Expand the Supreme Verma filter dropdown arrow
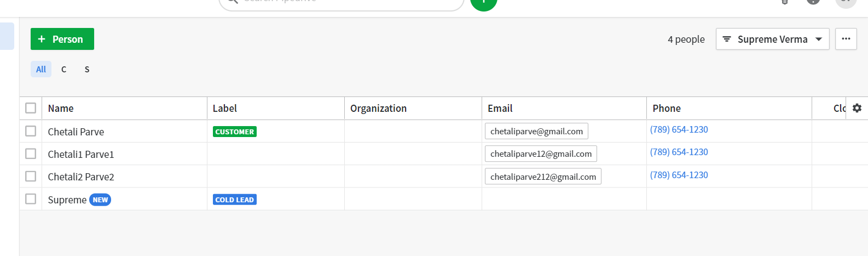Screen dimensions: 868x256 click(x=819, y=39)
